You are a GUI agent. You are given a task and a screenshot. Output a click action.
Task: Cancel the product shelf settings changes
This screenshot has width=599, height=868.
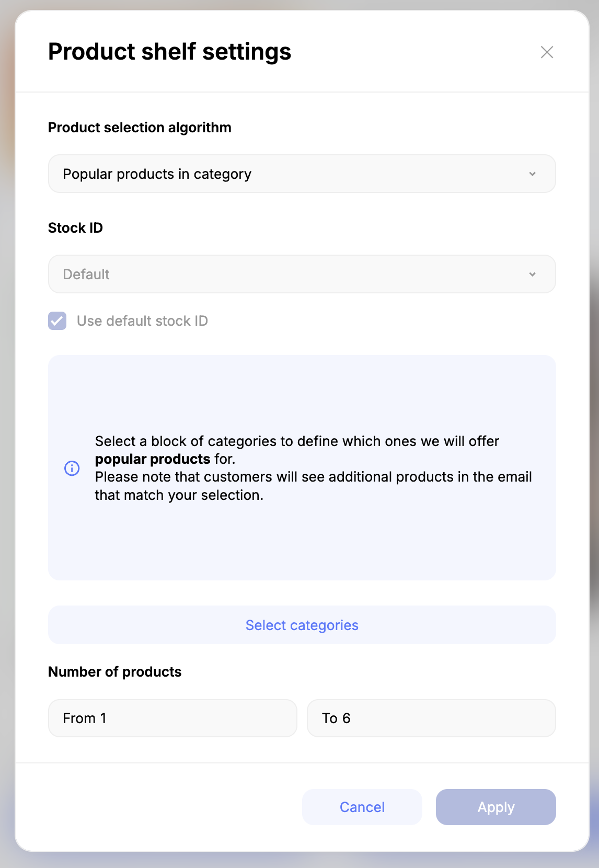pyautogui.click(x=362, y=807)
